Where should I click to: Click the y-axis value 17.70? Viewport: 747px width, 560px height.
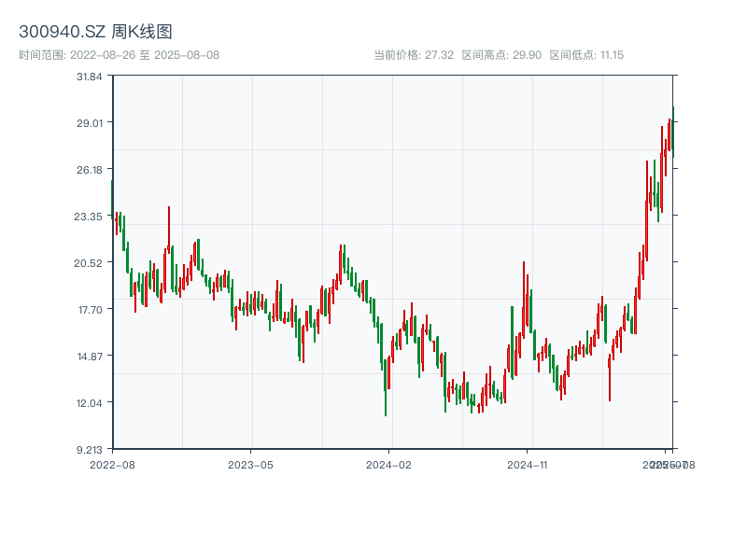[x=91, y=310]
